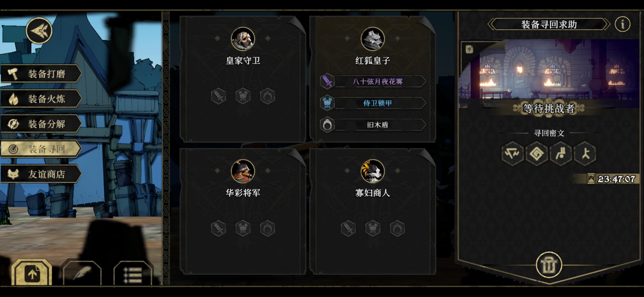Click the diamond-shaped 寻回密文 rune
This screenshot has width=644, height=297.
point(536,153)
